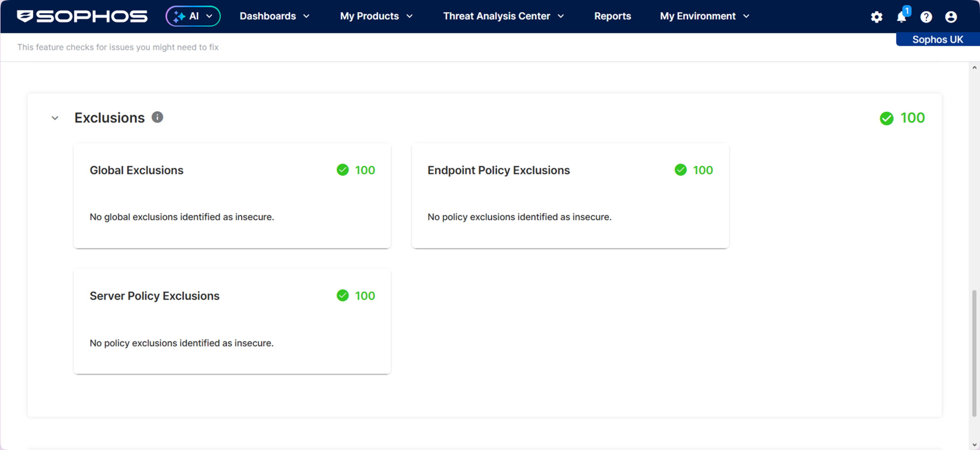Open the settings gear icon

point(877,17)
